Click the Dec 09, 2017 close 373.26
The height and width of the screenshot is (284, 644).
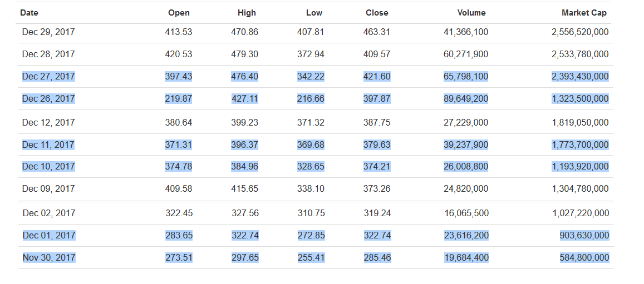coord(377,189)
